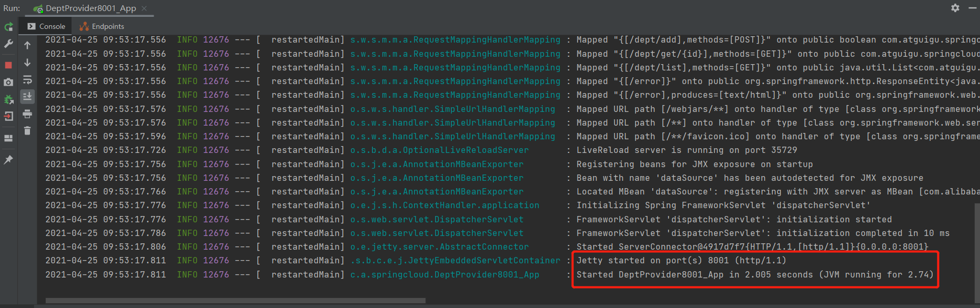Image resolution: width=980 pixels, height=308 pixels.
Task: Click the '/dept/list' GET mapping log line
Action: pos(778,67)
